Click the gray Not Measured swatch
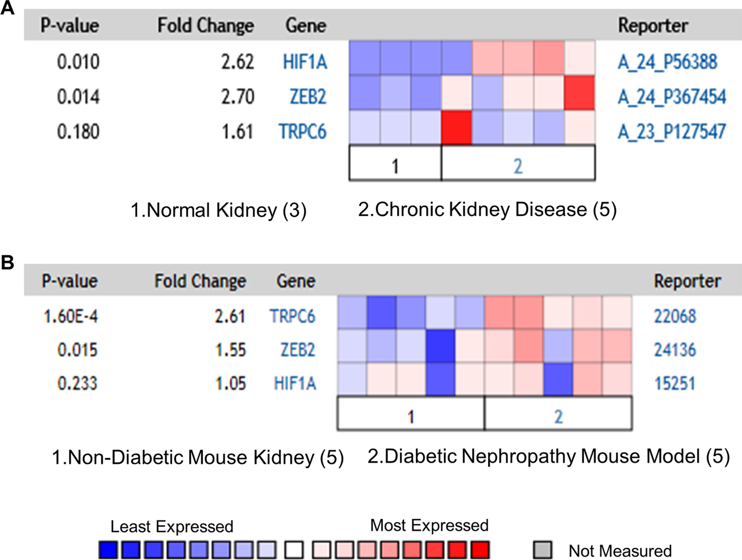This screenshot has width=742, height=560. 543,550
